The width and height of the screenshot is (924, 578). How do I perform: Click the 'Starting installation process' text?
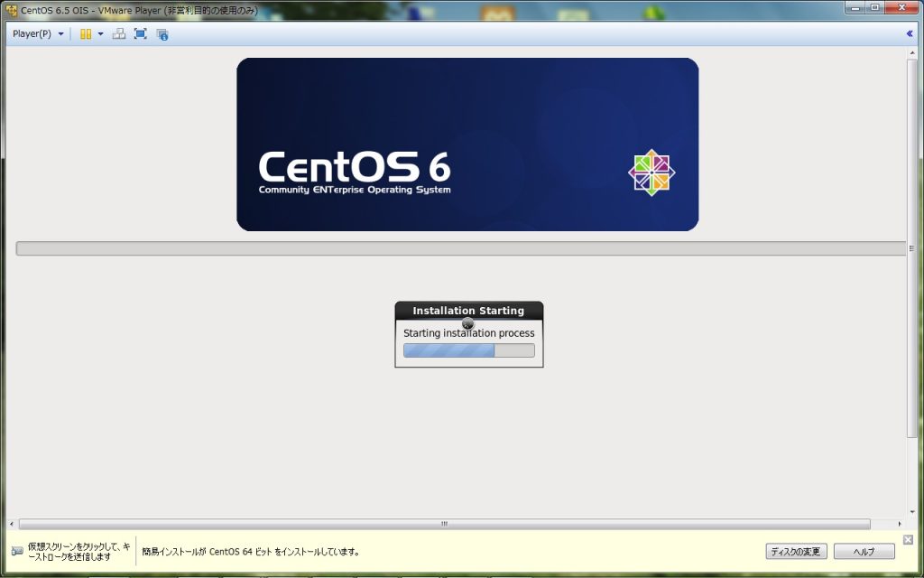pos(469,333)
